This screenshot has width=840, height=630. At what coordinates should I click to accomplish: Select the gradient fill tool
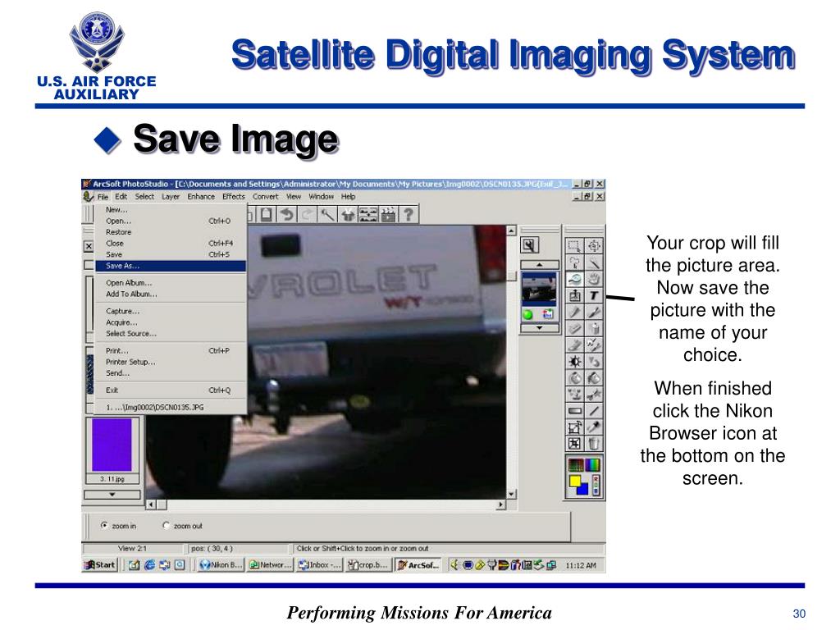574,411
